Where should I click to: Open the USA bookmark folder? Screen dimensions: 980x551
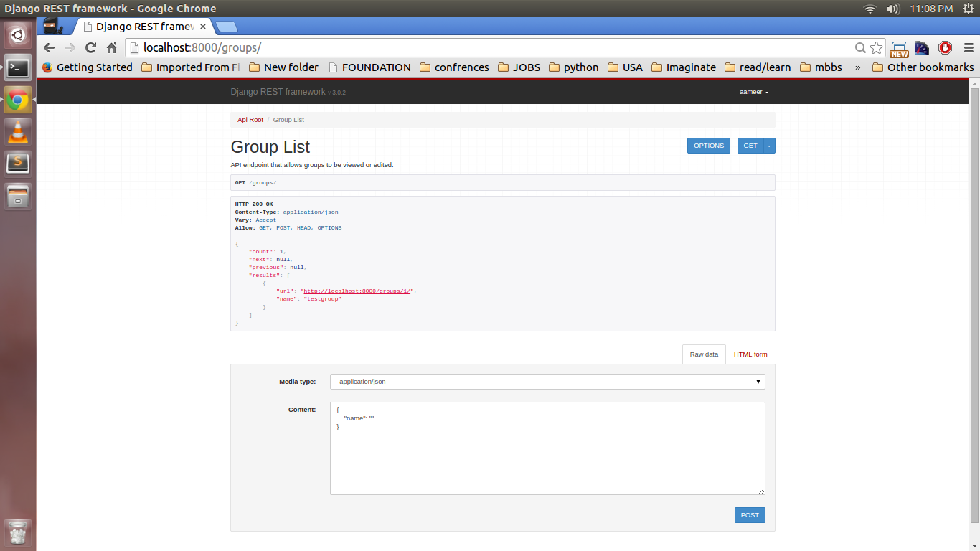(625, 67)
